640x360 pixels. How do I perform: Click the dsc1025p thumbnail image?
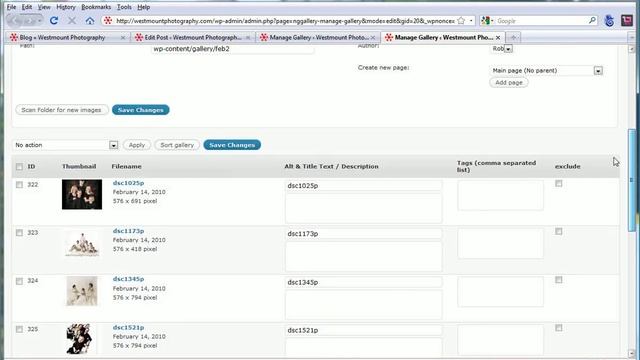[82, 195]
